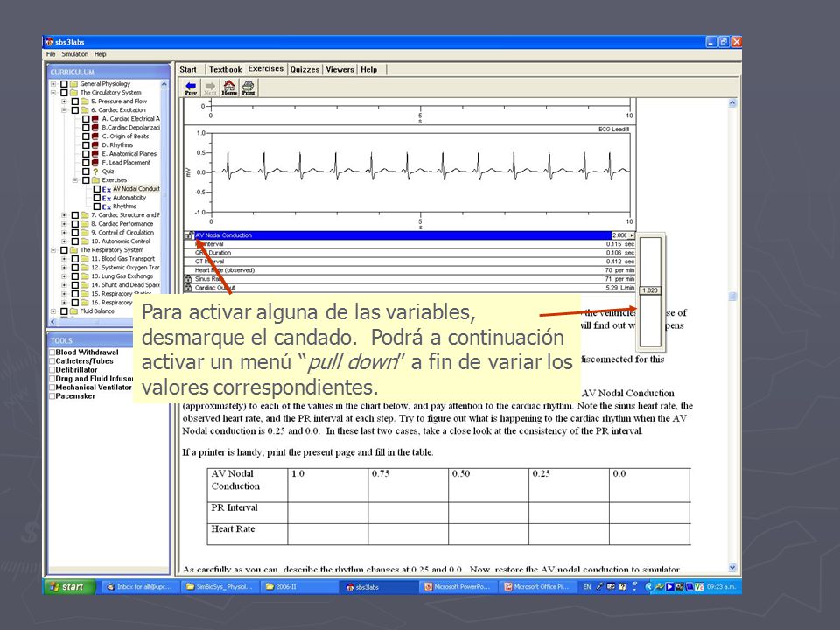The width and height of the screenshot is (840, 630).
Task: Click the Ex icon beside the Rhythms exercise
Action: [x=106, y=206]
